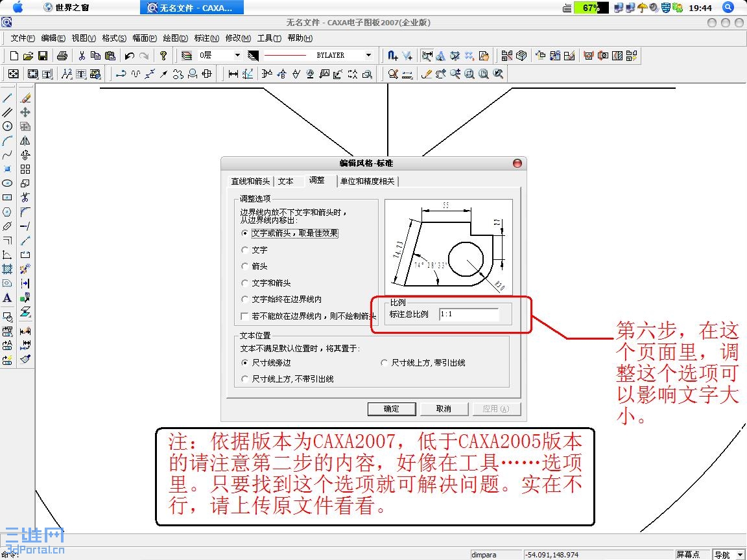This screenshot has height=560, width=747.
Task: Save the drawing with the floppy icon
Action: [42, 56]
